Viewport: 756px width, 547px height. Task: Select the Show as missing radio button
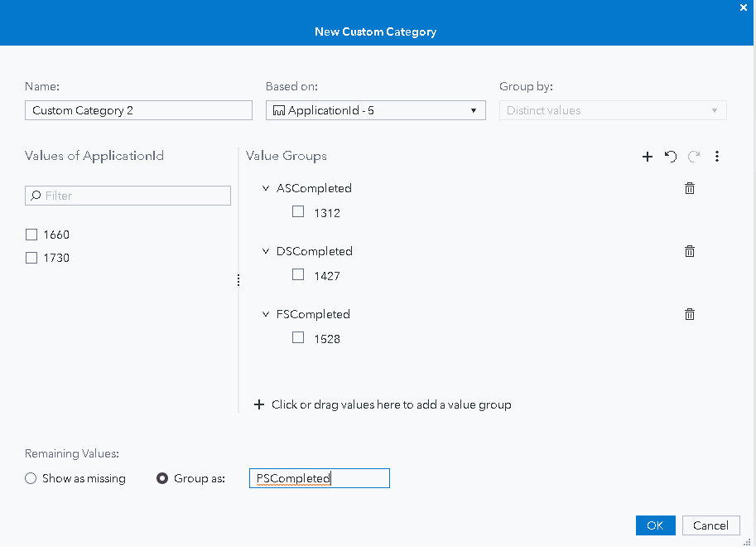(x=31, y=478)
